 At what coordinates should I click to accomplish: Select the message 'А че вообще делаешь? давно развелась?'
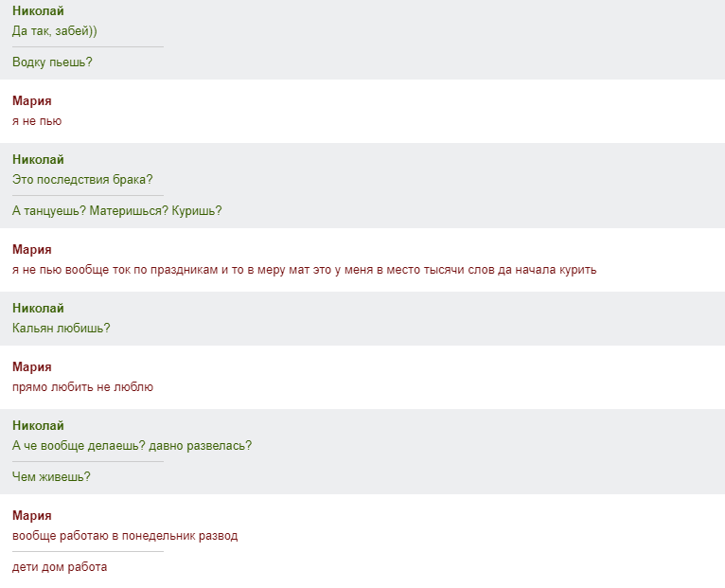[133, 446]
